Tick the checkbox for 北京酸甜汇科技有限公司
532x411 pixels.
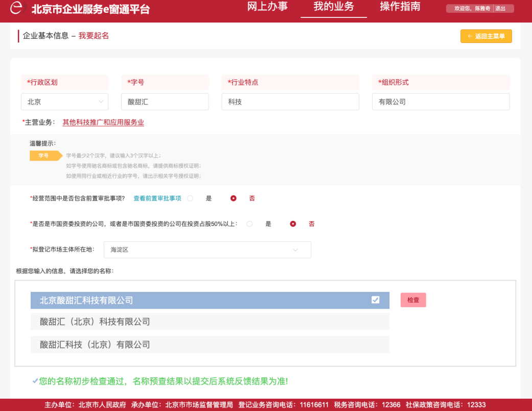(375, 300)
